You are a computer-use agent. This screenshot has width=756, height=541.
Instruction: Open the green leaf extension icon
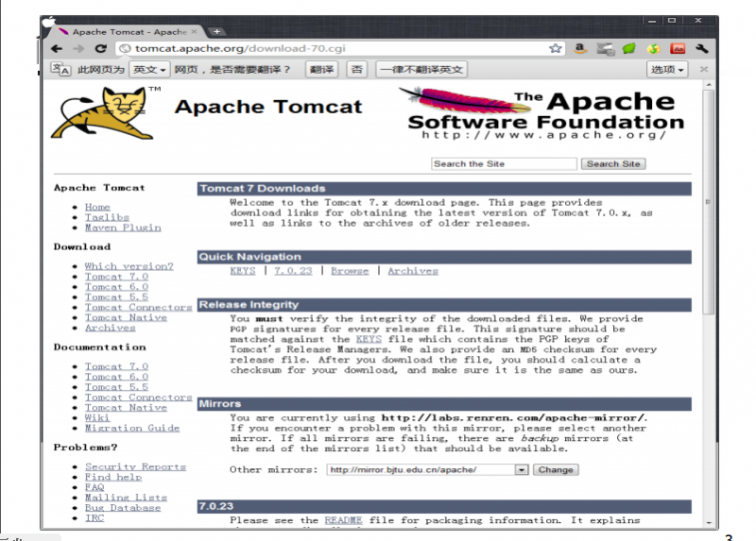click(628, 48)
